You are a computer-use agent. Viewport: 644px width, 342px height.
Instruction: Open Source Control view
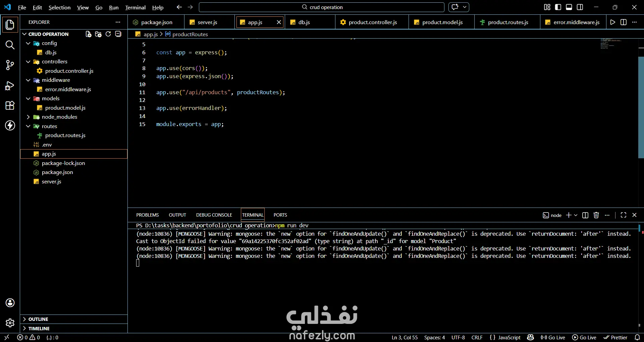pyautogui.click(x=10, y=65)
